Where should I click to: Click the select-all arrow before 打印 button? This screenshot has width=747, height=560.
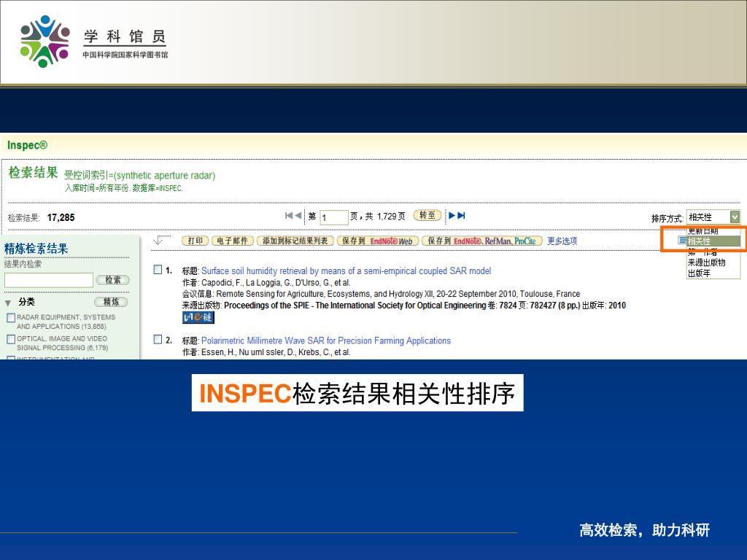tap(163, 240)
